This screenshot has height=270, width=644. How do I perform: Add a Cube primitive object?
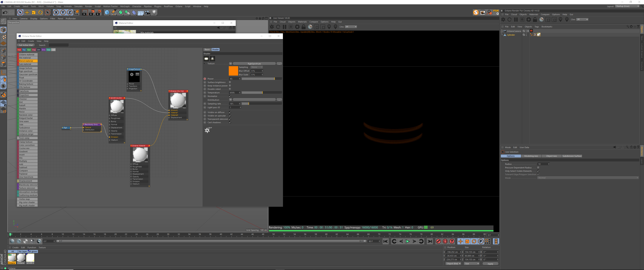(107, 12)
